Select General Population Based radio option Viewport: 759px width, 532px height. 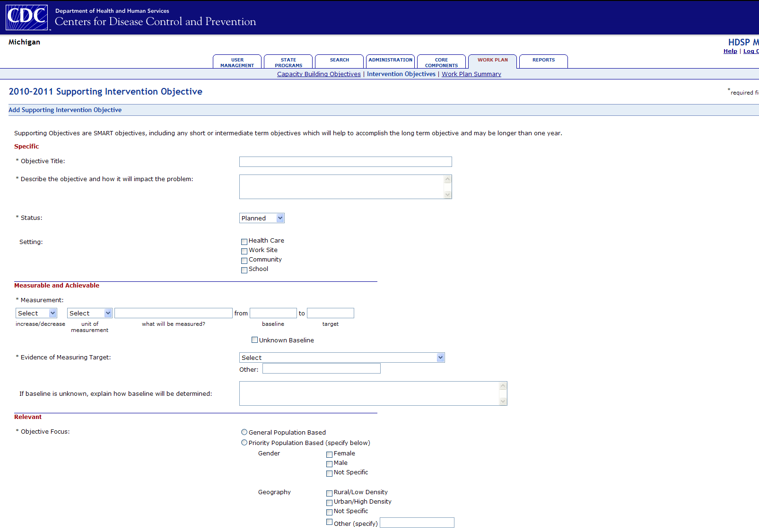(244, 432)
